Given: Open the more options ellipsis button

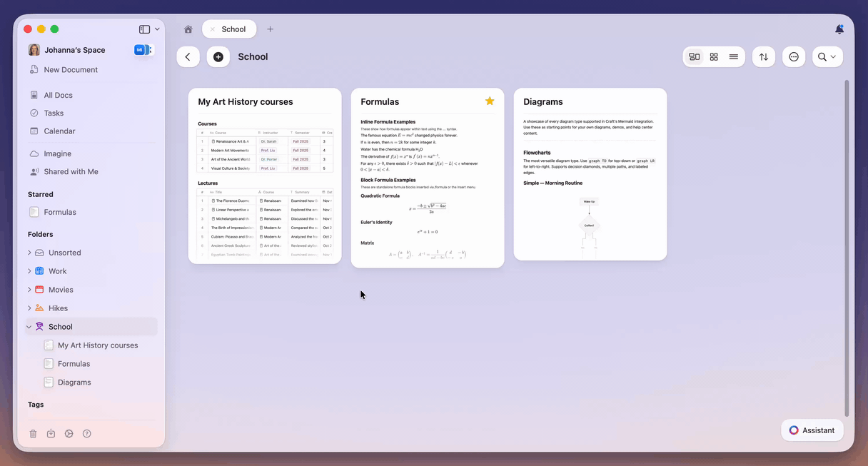Looking at the screenshot, I should pos(794,57).
